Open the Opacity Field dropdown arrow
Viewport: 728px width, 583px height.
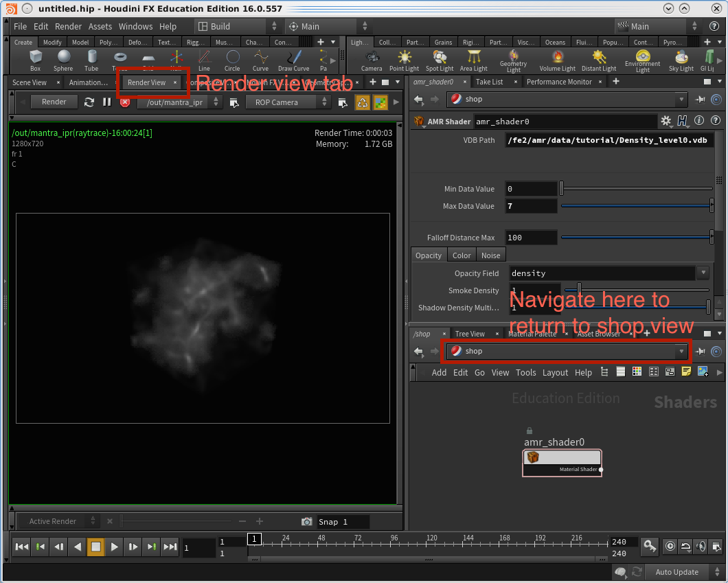click(703, 273)
